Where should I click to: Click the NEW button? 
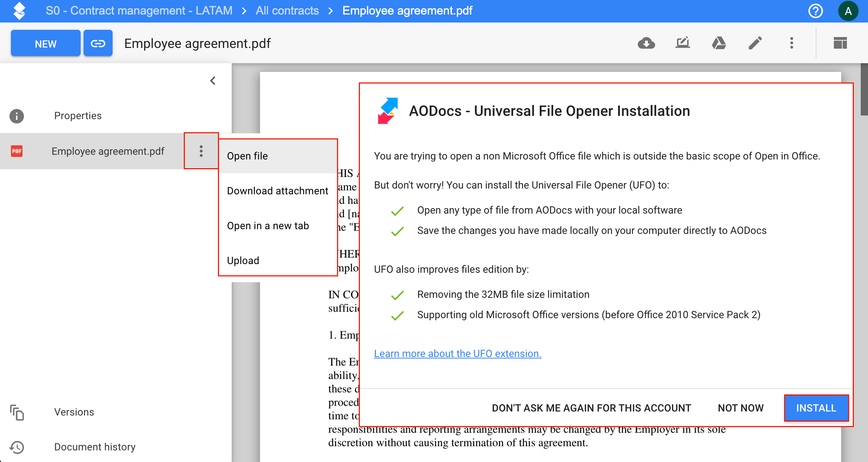pyautogui.click(x=45, y=43)
